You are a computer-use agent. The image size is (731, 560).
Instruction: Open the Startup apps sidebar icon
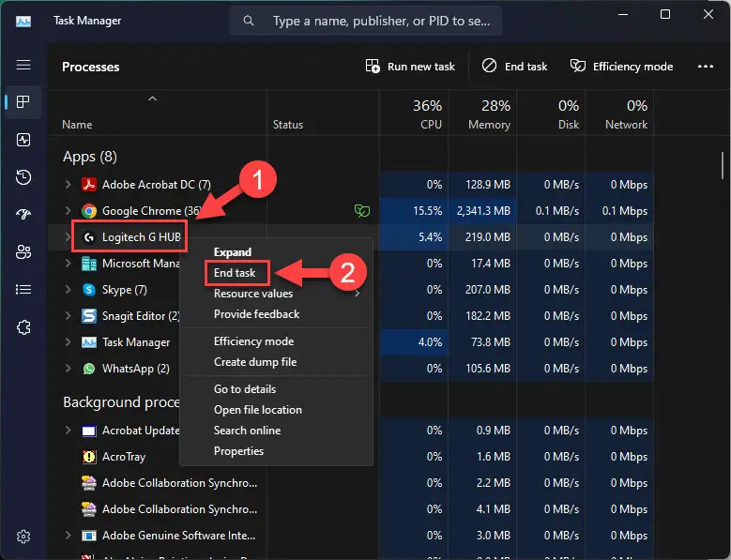[x=23, y=214]
